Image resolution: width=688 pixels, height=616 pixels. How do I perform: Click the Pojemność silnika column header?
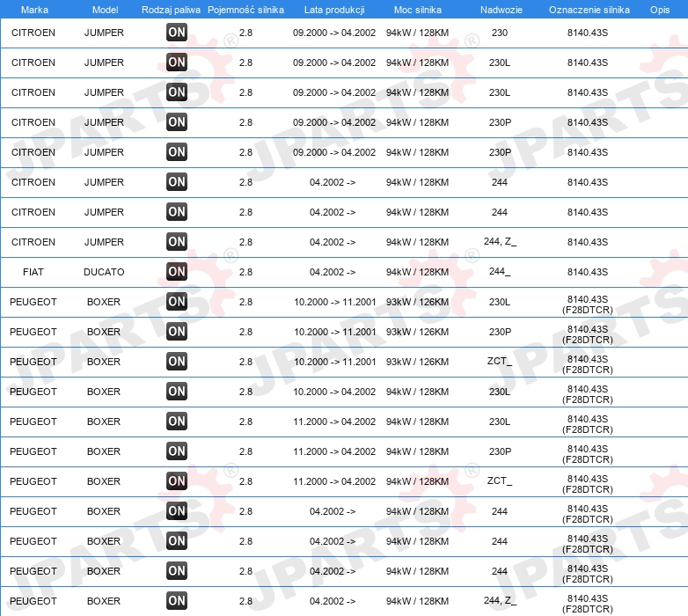pyautogui.click(x=245, y=10)
